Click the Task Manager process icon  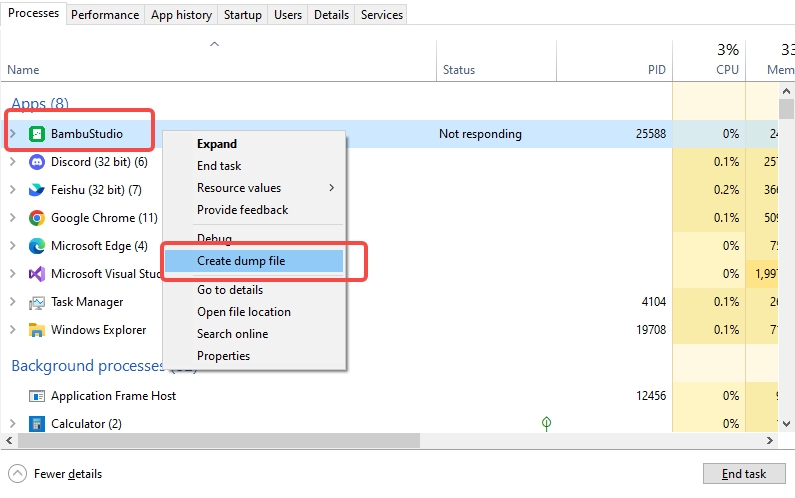[x=37, y=302]
